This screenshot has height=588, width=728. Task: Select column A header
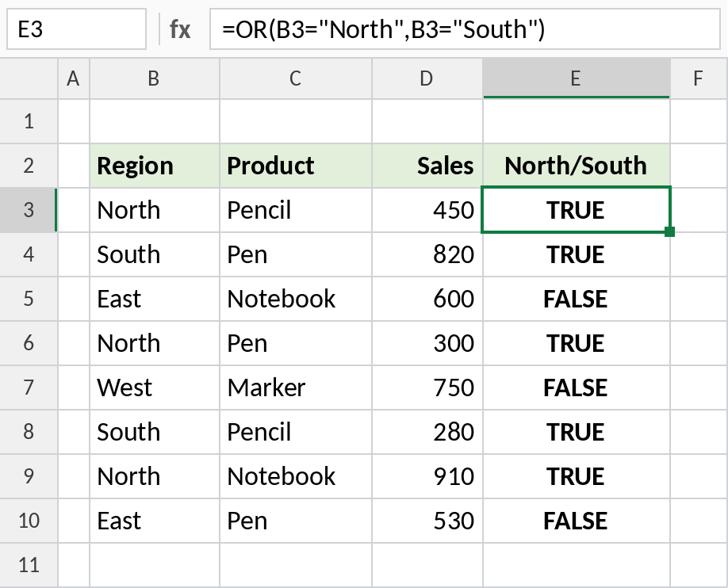[74, 78]
